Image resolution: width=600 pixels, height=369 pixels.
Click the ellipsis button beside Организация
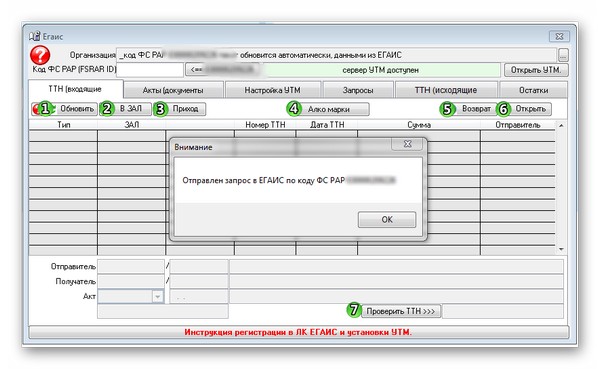click(x=563, y=56)
